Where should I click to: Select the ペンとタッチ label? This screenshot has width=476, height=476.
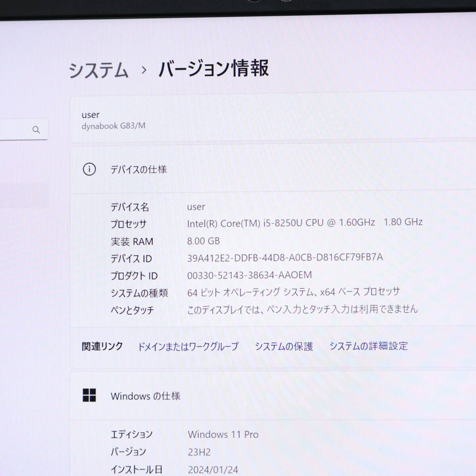(x=132, y=310)
